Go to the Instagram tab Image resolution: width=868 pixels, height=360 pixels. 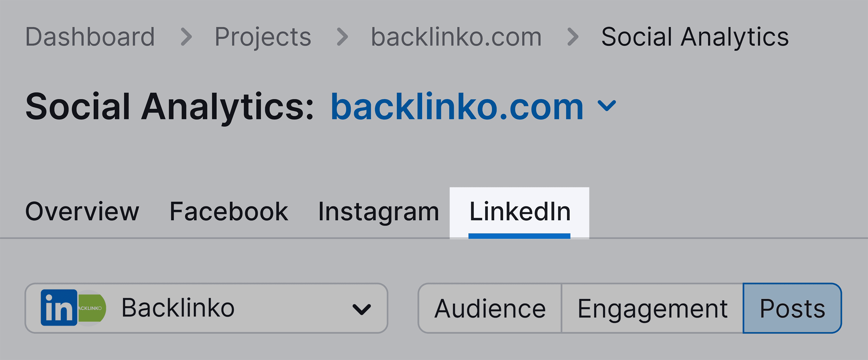tap(378, 212)
